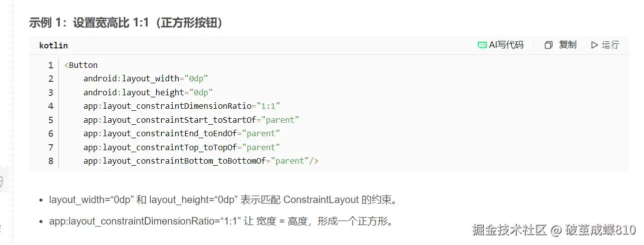Click the bullet ending with 形成一个正方形
The image size is (644, 245).
221,221
